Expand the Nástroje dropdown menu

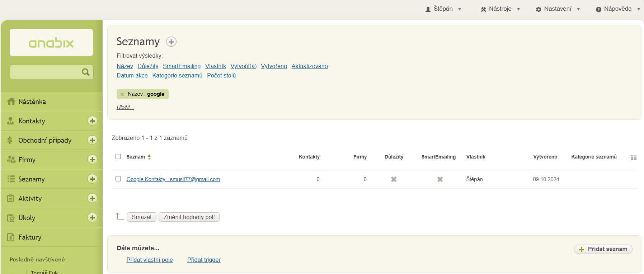tap(500, 9)
